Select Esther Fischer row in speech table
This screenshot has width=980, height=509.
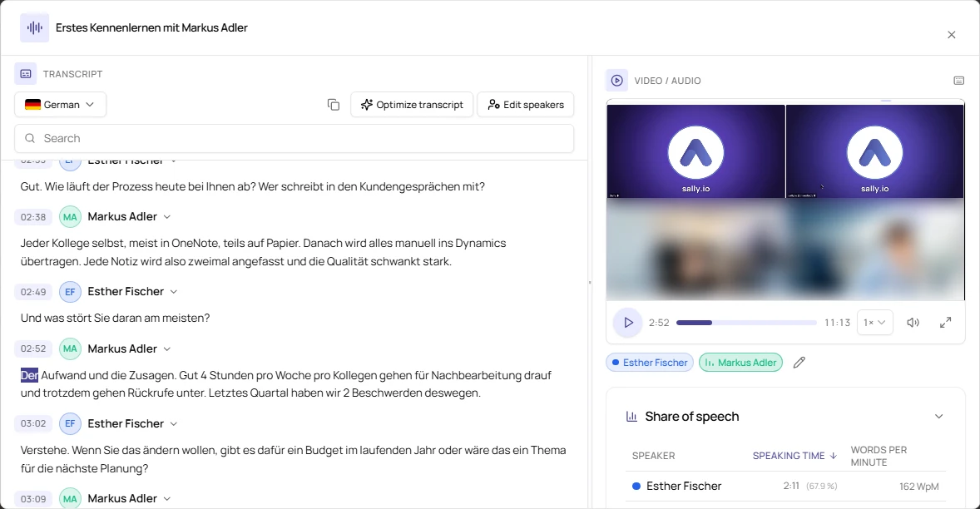tap(785, 486)
